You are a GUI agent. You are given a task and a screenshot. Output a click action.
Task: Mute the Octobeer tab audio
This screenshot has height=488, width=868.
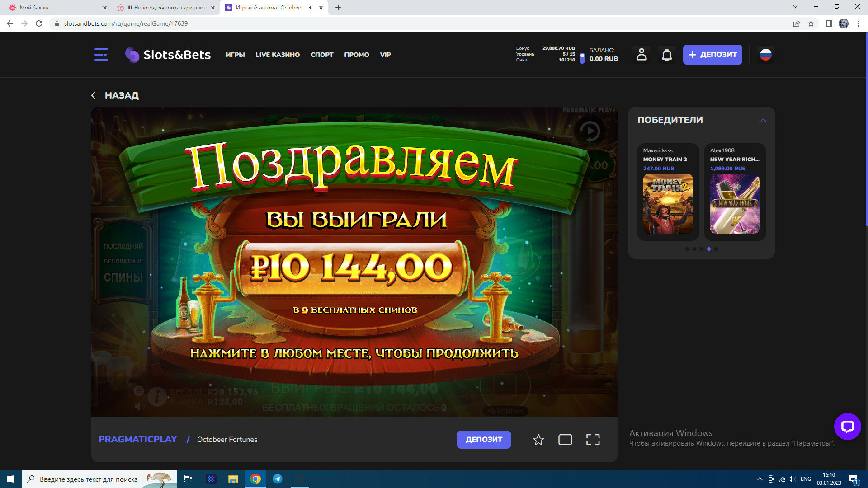pyautogui.click(x=311, y=8)
